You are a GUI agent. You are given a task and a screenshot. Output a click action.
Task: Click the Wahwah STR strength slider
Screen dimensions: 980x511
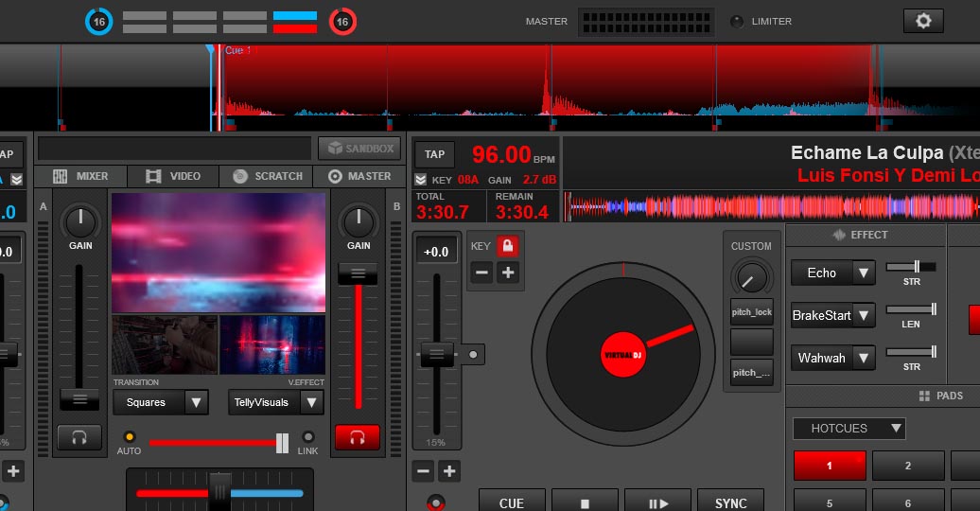(x=911, y=351)
